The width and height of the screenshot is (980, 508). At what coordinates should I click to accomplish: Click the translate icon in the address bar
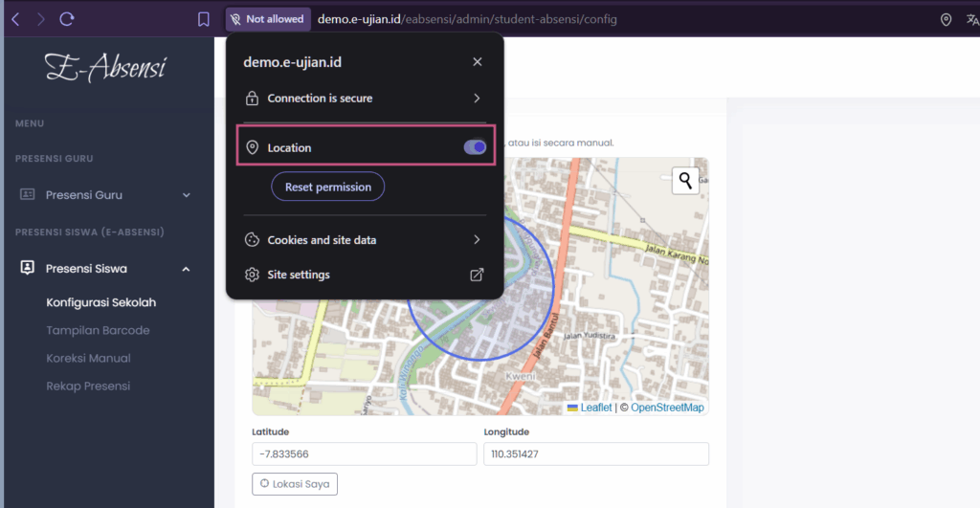(972, 19)
